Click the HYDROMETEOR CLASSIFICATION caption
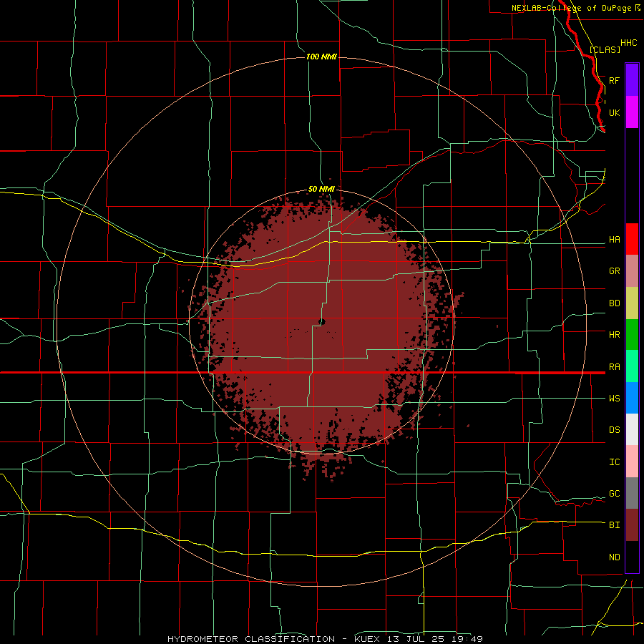The height and width of the screenshot is (644, 644). pos(251,639)
